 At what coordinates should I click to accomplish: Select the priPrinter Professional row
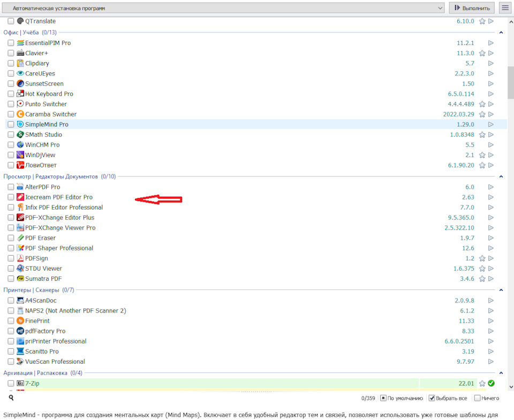tap(256, 341)
